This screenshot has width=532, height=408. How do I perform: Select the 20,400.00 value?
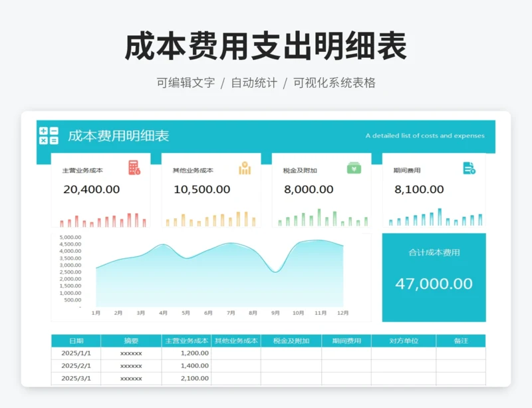click(x=91, y=189)
